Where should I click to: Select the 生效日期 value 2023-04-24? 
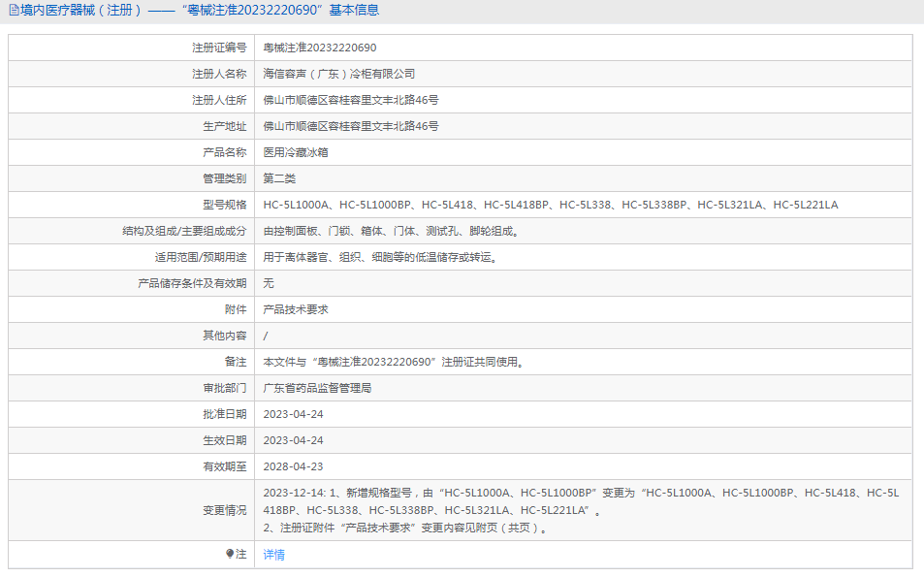(293, 440)
